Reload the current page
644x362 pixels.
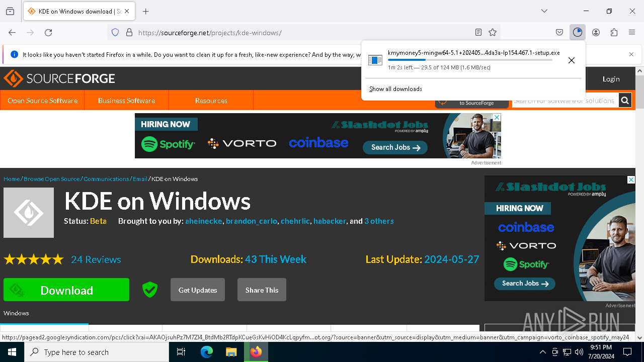(x=48, y=32)
